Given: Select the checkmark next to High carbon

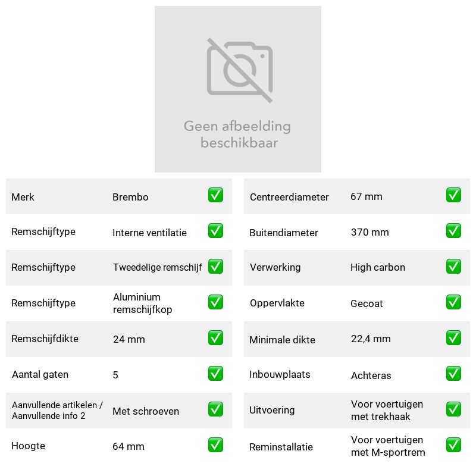Looking at the screenshot, I should 453,267.
